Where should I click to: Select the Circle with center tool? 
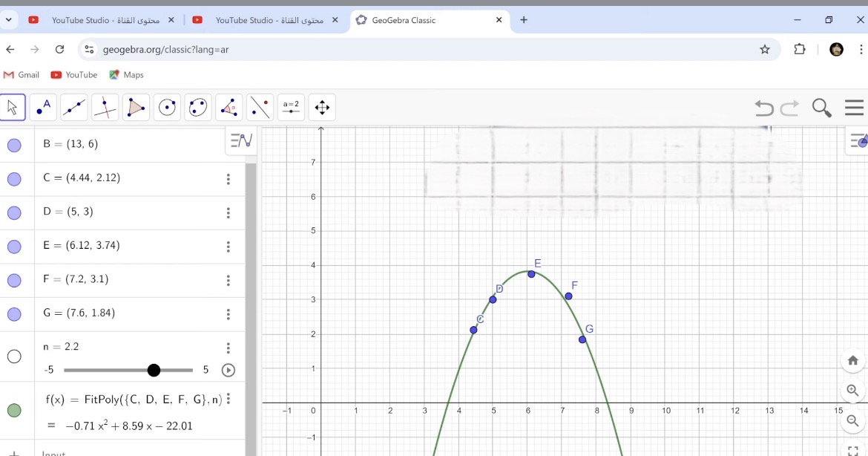pos(168,108)
